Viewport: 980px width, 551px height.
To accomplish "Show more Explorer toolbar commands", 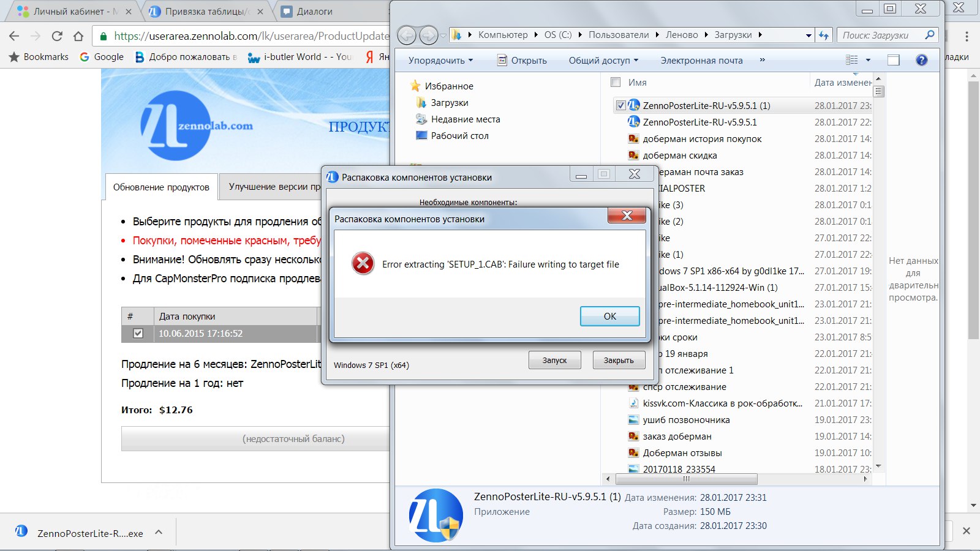I will click(x=762, y=60).
